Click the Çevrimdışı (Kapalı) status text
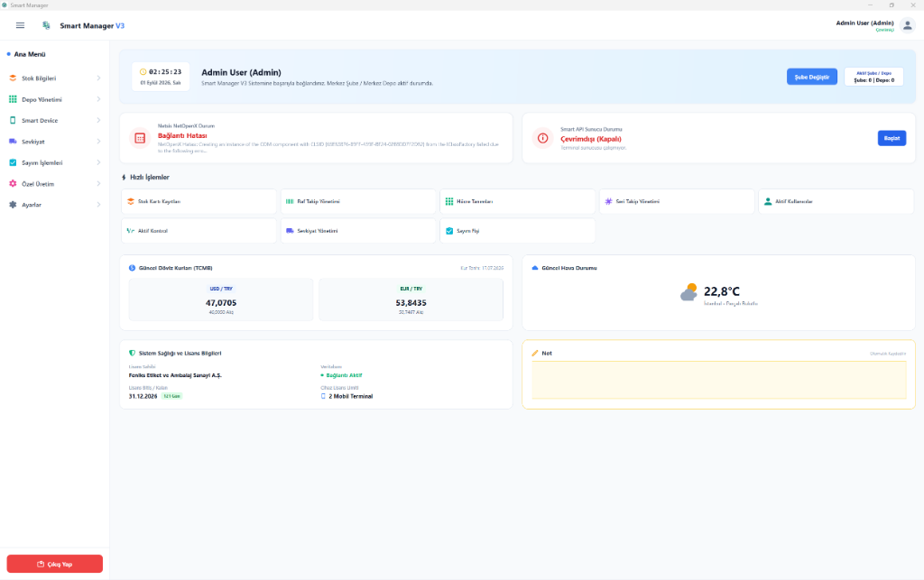This screenshot has height=580, width=924. coord(590,139)
